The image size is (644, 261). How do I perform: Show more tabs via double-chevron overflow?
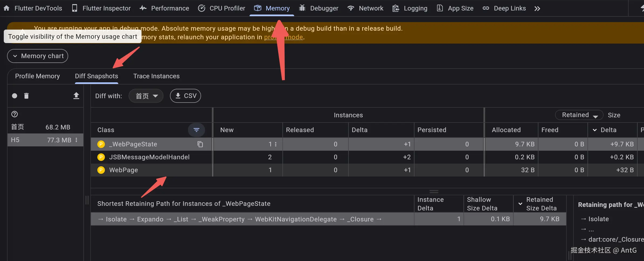[537, 9]
